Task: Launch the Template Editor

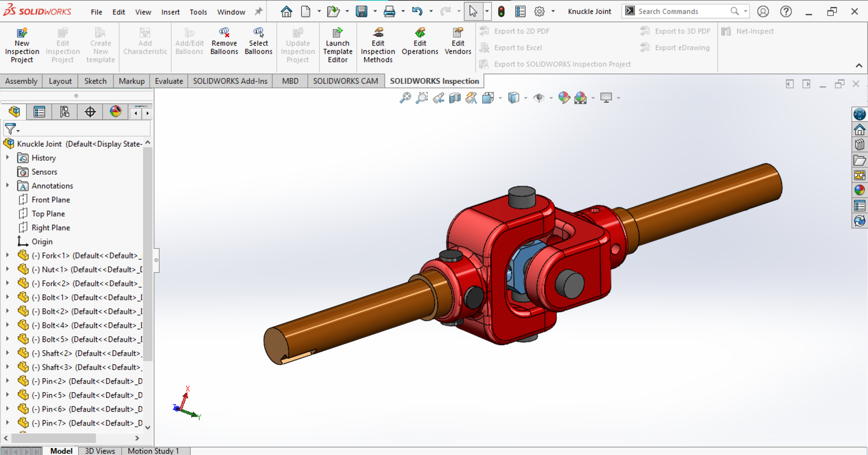Action: [x=338, y=43]
